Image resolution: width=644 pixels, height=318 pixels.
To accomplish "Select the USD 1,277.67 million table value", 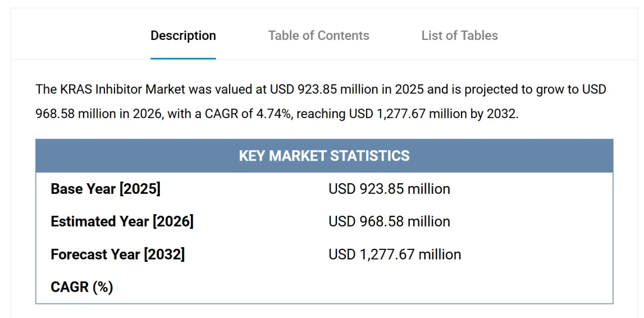I will point(395,255).
